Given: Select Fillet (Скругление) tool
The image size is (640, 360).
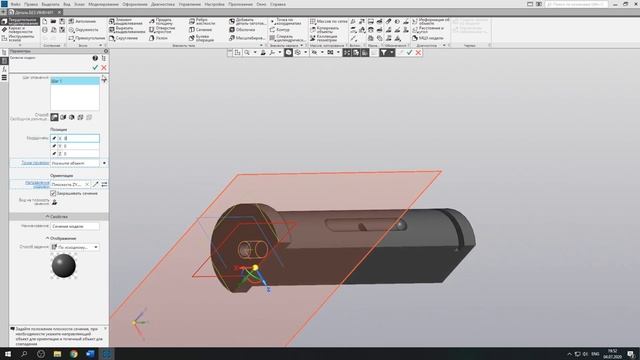Looking at the screenshot, I should click(123, 38).
